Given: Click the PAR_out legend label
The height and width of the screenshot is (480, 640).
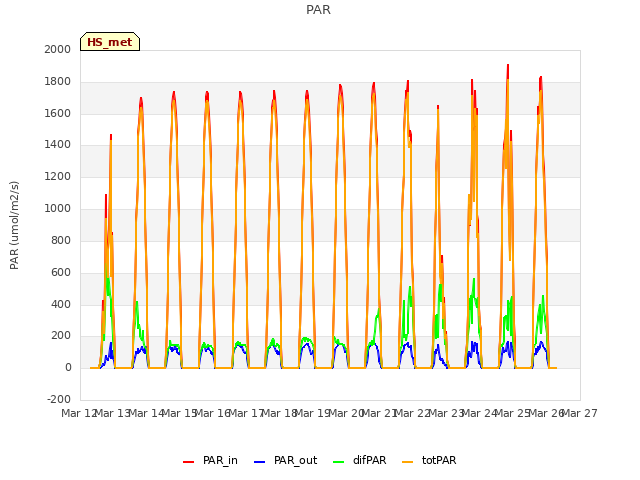Looking at the screenshot, I should pyautogui.click(x=296, y=460).
